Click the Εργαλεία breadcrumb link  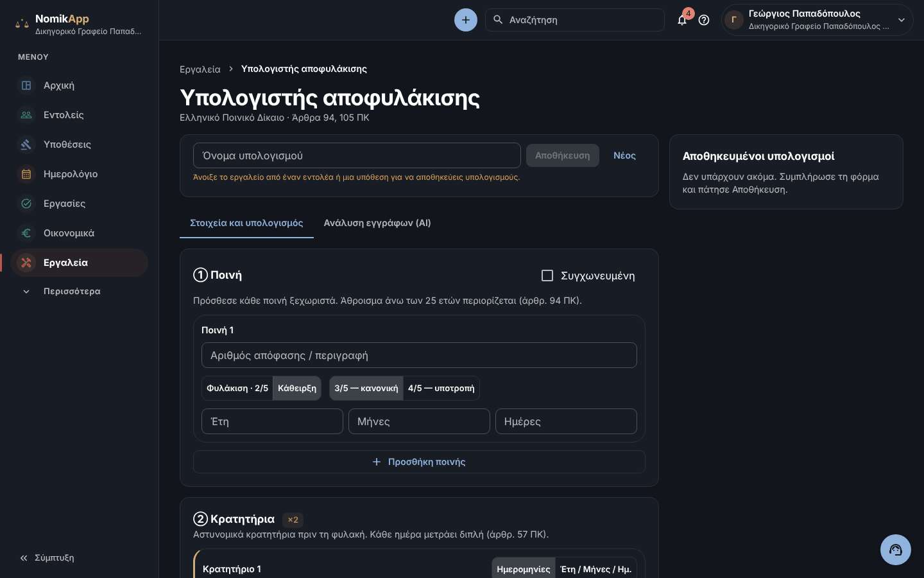(x=200, y=69)
